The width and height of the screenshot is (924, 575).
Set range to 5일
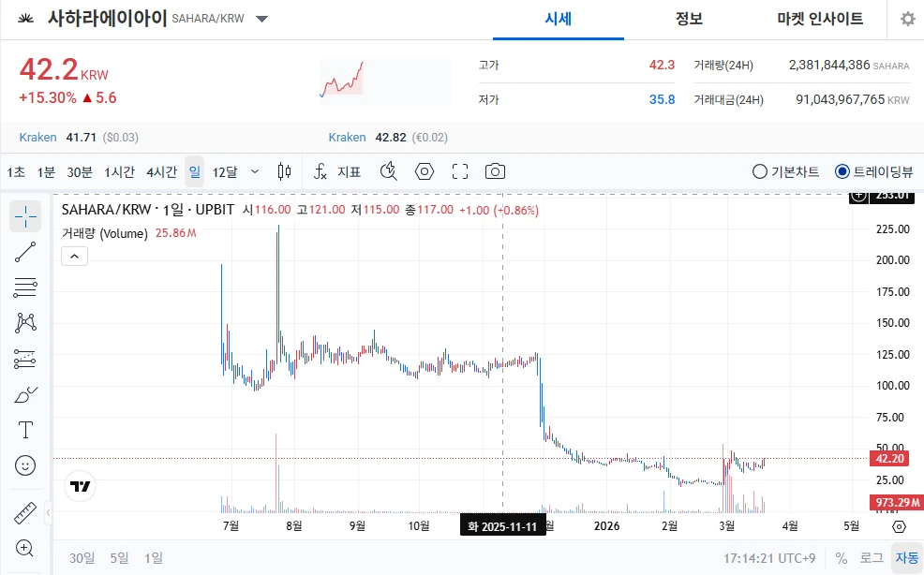point(119,558)
